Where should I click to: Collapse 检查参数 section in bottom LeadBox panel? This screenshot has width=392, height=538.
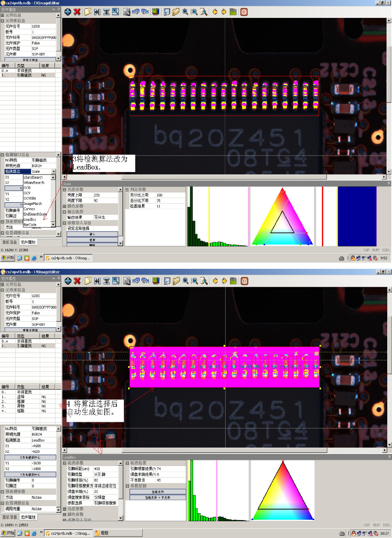65,463
